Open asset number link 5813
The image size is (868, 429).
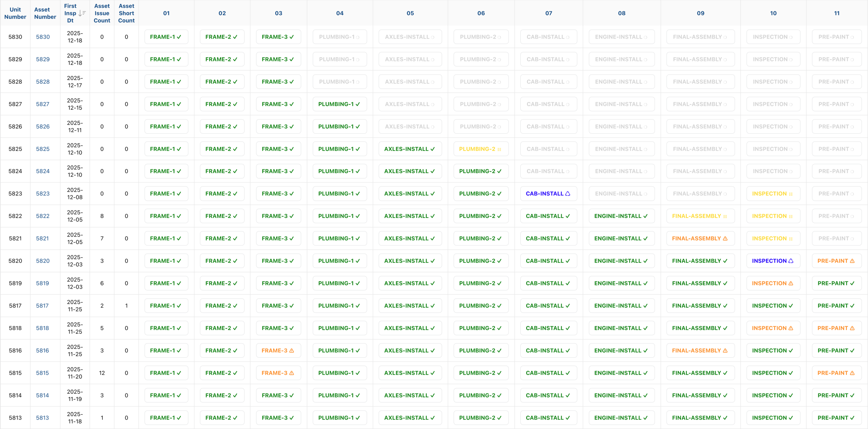point(42,418)
